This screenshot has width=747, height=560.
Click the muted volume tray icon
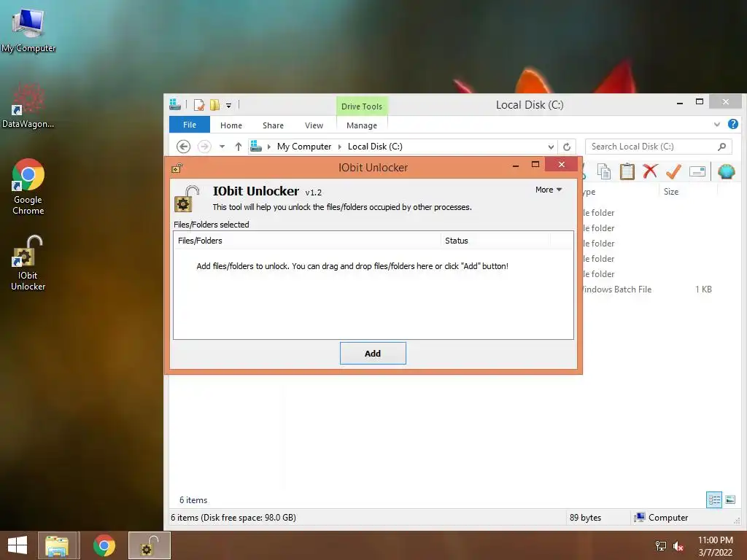tap(678, 545)
